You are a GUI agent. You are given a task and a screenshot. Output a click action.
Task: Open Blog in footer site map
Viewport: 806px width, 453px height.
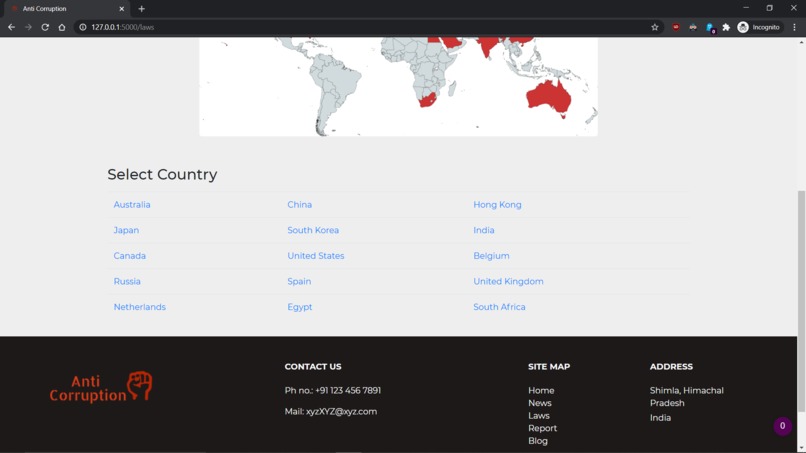point(538,441)
